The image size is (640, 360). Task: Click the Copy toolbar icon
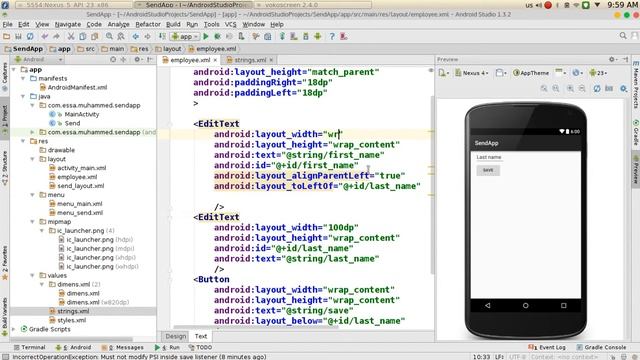82,36
